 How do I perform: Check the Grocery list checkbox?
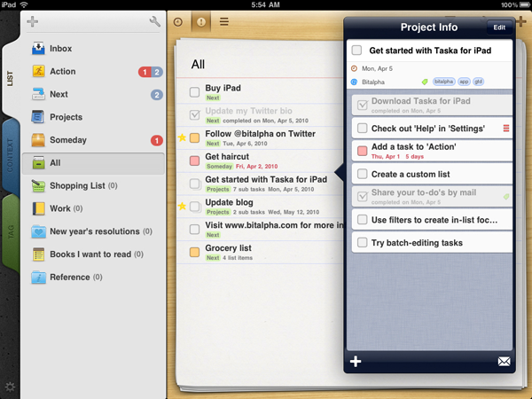pos(194,252)
